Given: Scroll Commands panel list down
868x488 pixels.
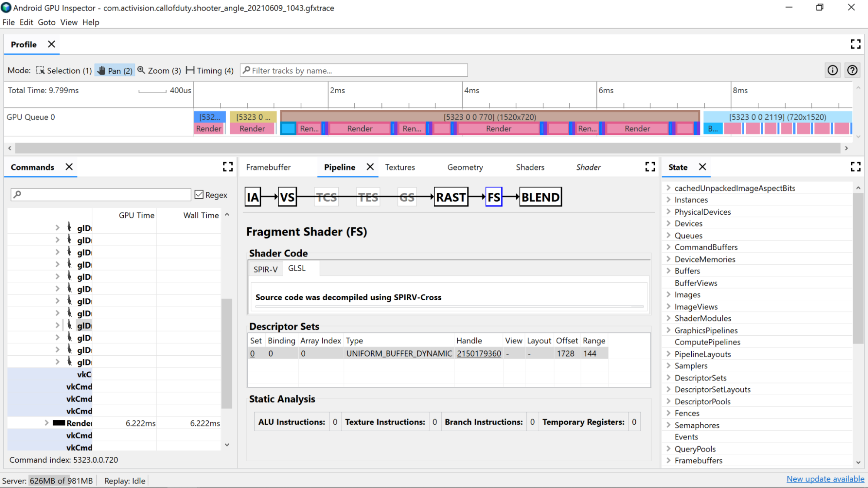Looking at the screenshot, I should click(x=227, y=445).
